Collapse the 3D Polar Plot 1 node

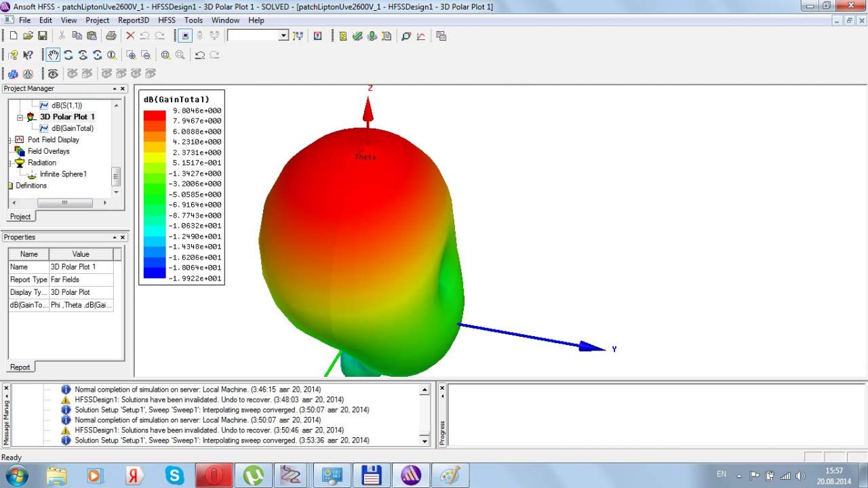20,117
